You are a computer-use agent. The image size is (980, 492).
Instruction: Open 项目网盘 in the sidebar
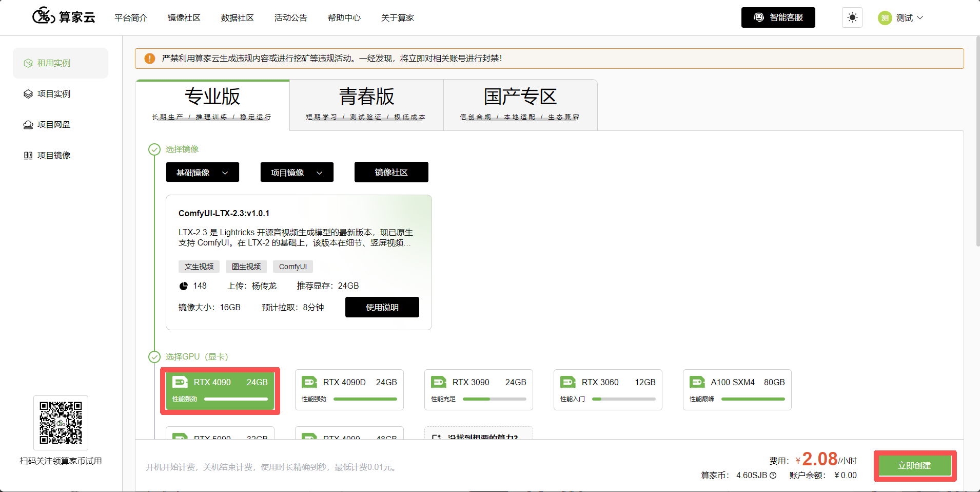point(61,125)
